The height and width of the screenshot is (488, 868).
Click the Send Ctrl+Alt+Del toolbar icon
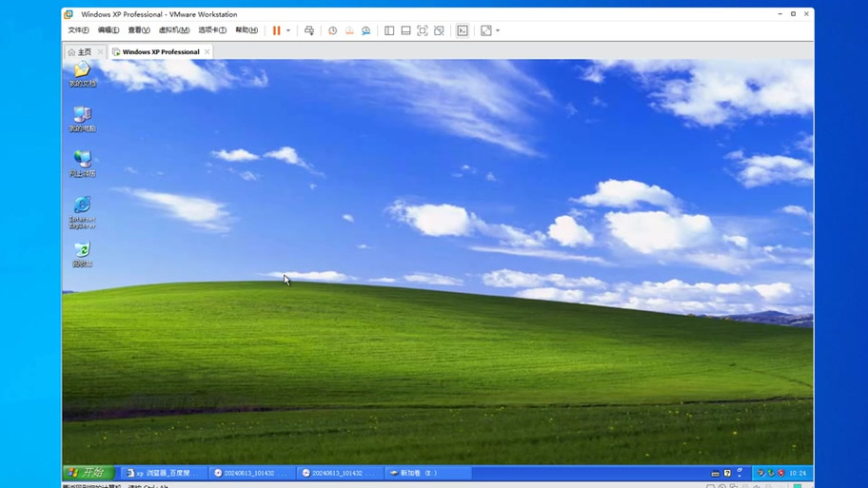coord(309,30)
